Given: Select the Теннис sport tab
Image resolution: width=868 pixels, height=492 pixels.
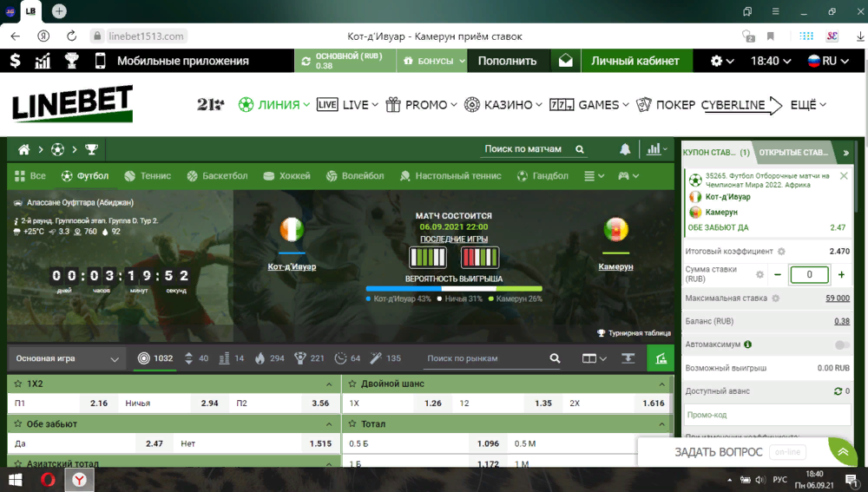Looking at the screenshot, I should coord(148,176).
